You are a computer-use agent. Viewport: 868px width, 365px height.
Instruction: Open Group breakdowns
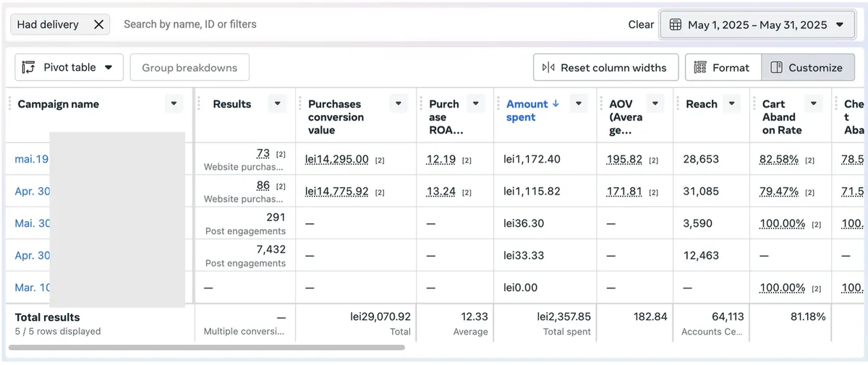coord(190,67)
